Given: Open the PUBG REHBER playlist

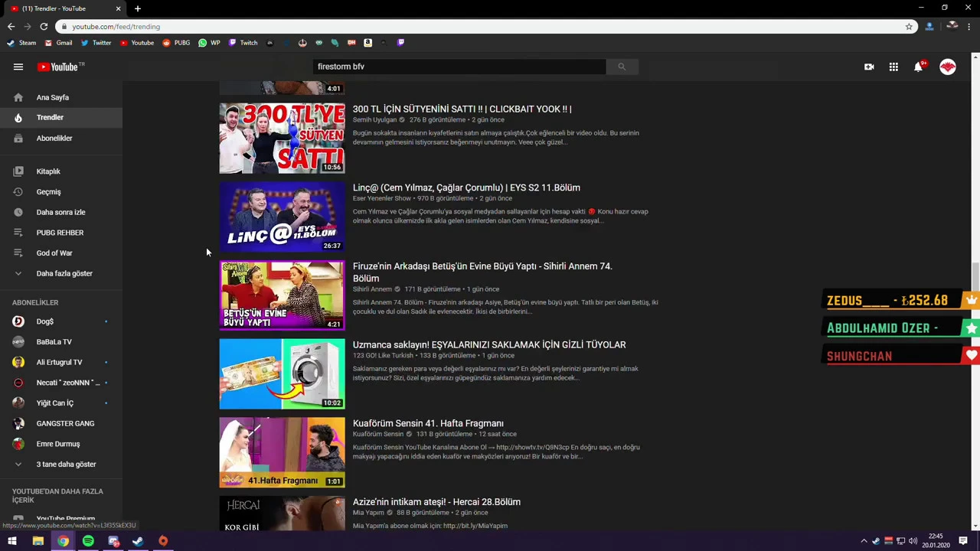Looking at the screenshot, I should tap(61, 233).
